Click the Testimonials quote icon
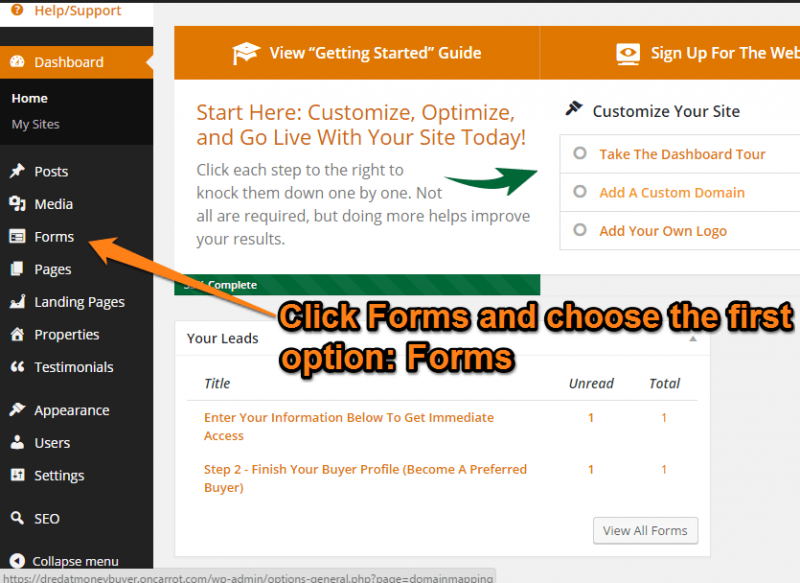 [17, 366]
